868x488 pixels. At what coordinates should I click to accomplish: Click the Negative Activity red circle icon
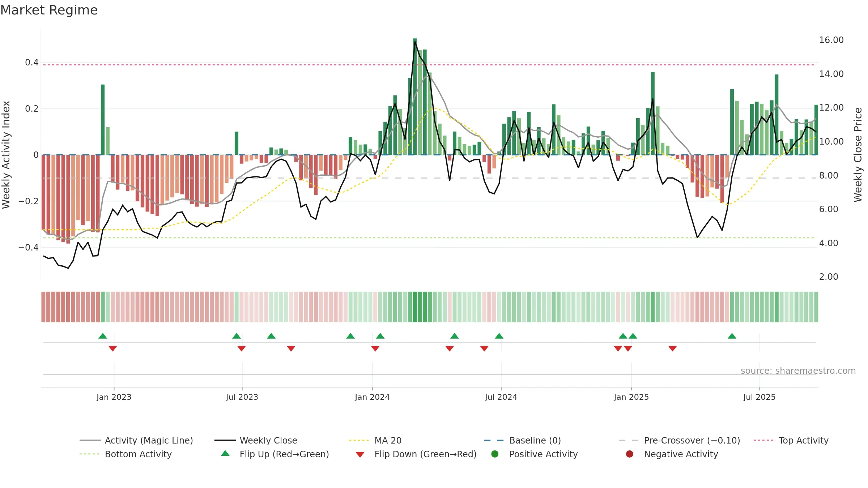pos(630,454)
